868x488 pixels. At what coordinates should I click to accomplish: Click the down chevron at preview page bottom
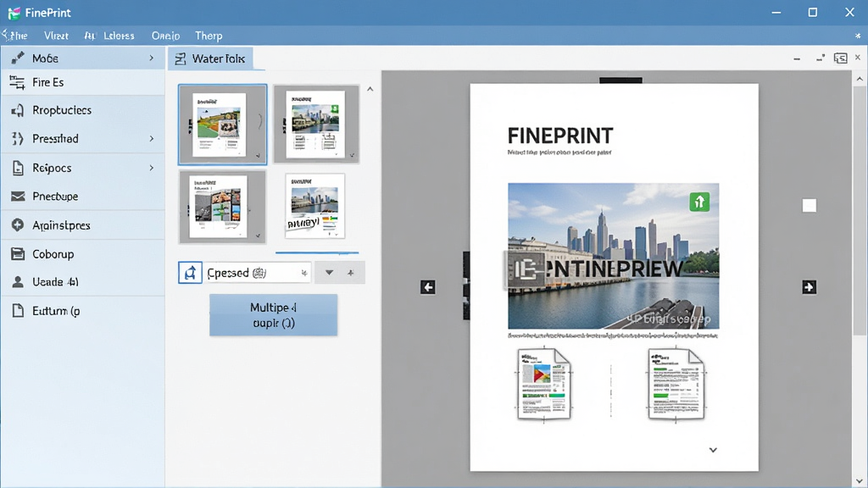click(713, 450)
